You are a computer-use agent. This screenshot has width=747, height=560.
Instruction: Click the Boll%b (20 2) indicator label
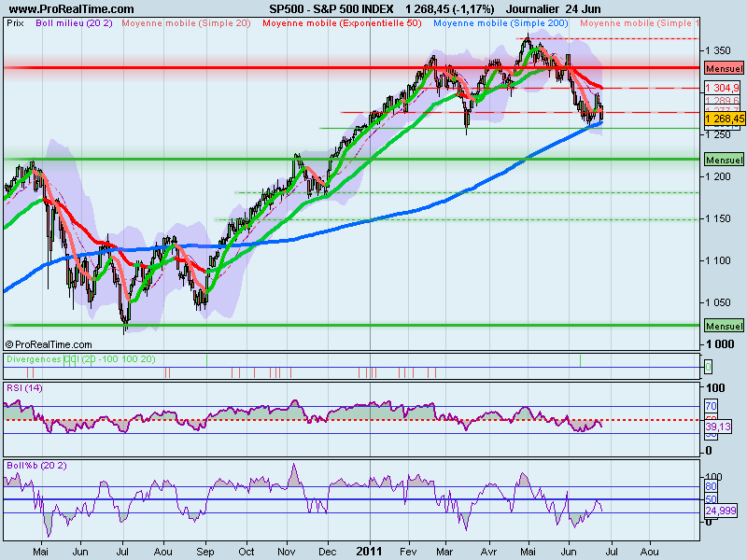(x=36, y=465)
